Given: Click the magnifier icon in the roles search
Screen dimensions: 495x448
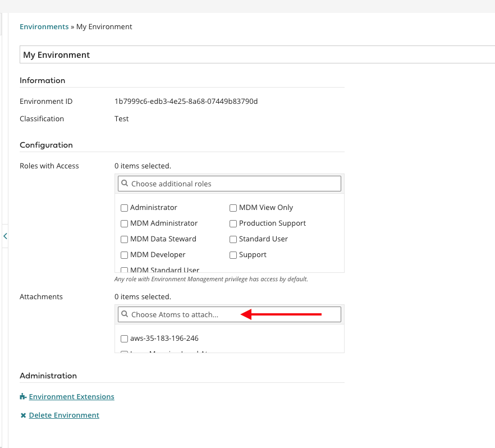Looking at the screenshot, I should [125, 184].
